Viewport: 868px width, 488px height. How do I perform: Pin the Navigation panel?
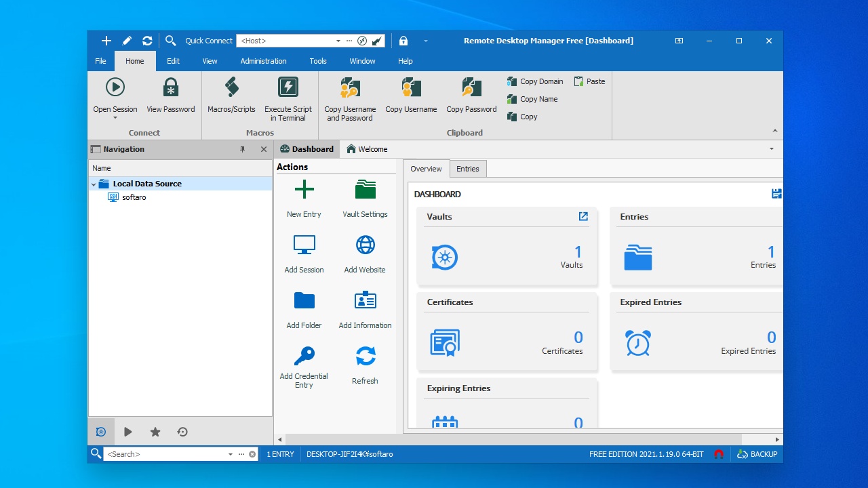(242, 149)
